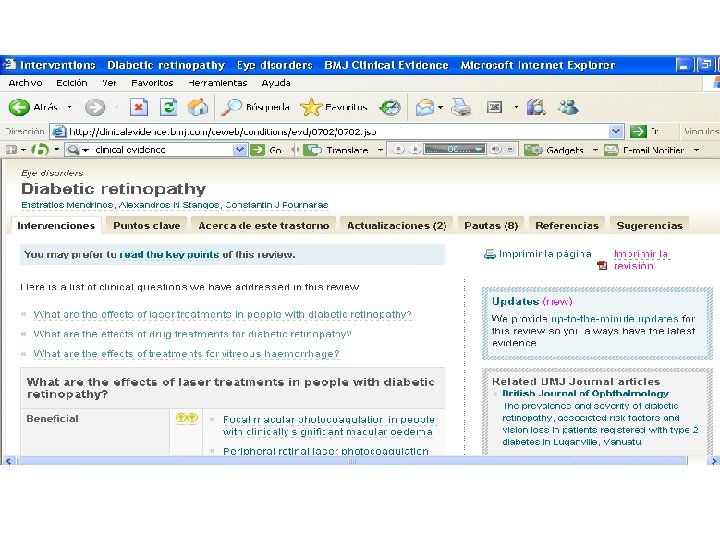
Task: Click the research book toolbar icon
Action: pyautogui.click(x=536, y=107)
